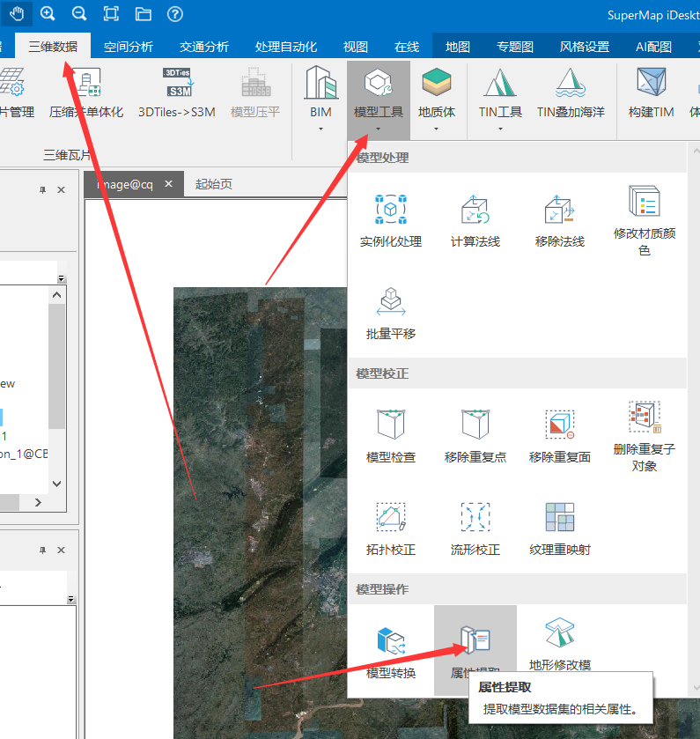Open the 在线 ribbon tab
Viewport: 700px width, 739px height.
coord(407,46)
